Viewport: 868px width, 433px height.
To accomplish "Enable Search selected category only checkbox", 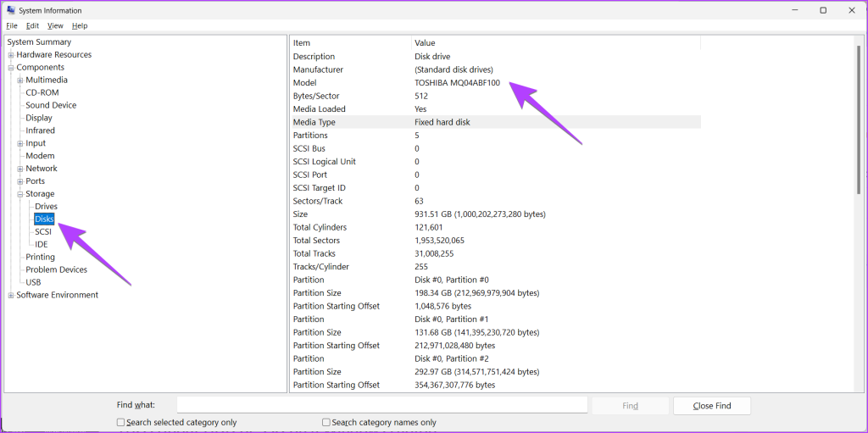I will [x=120, y=423].
